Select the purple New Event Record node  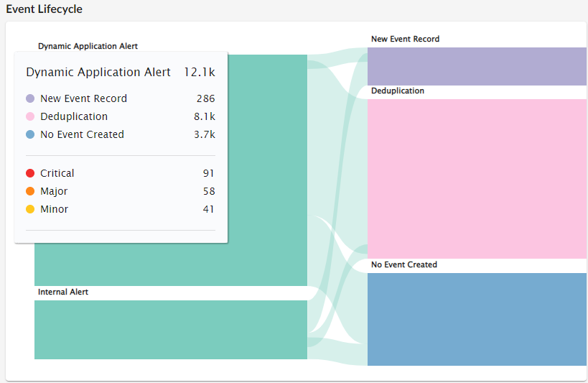pos(477,66)
